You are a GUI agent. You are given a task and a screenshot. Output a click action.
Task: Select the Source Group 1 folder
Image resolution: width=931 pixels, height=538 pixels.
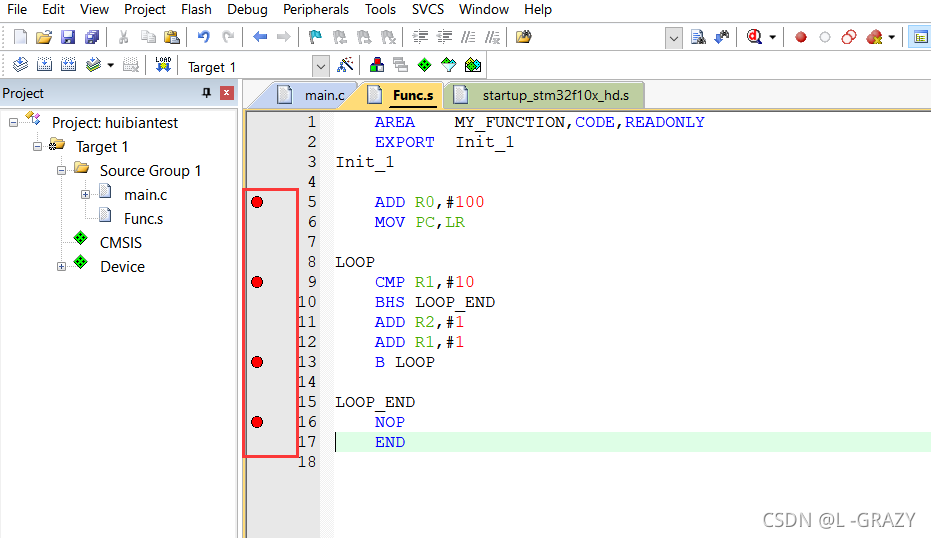click(150, 170)
